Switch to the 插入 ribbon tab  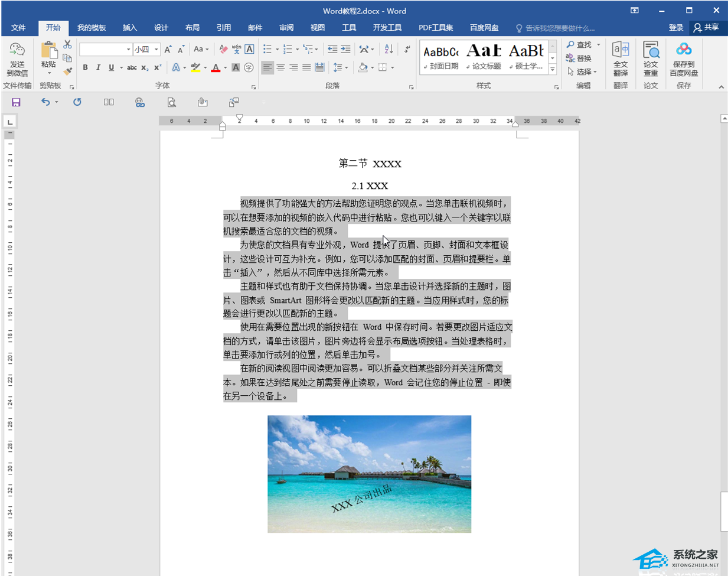coord(129,28)
